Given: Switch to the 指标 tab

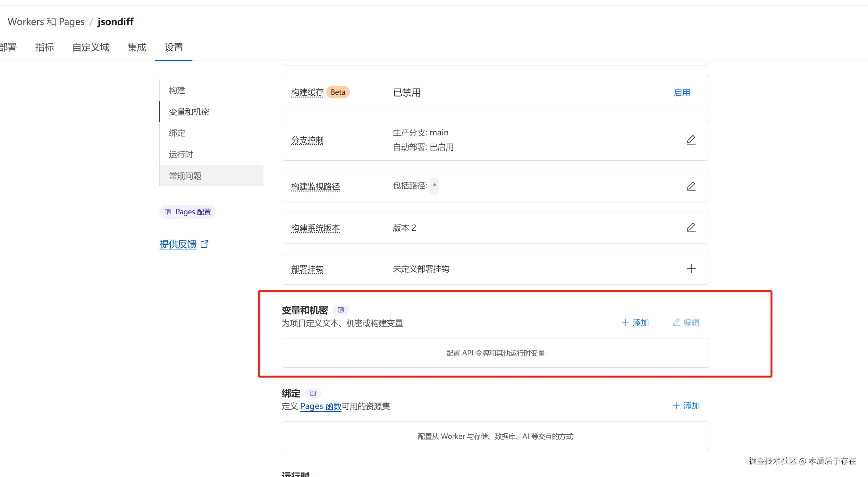Looking at the screenshot, I should click(45, 47).
